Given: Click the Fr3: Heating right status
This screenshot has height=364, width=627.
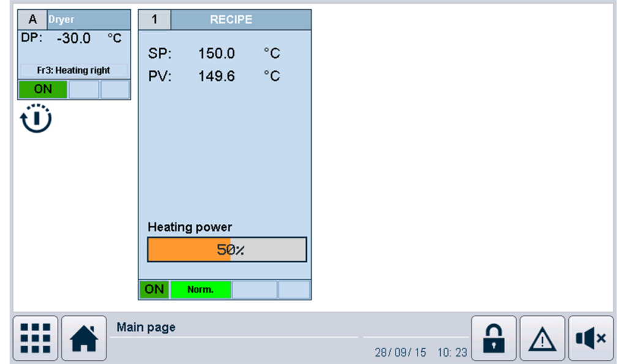Looking at the screenshot, I should click(x=73, y=70).
